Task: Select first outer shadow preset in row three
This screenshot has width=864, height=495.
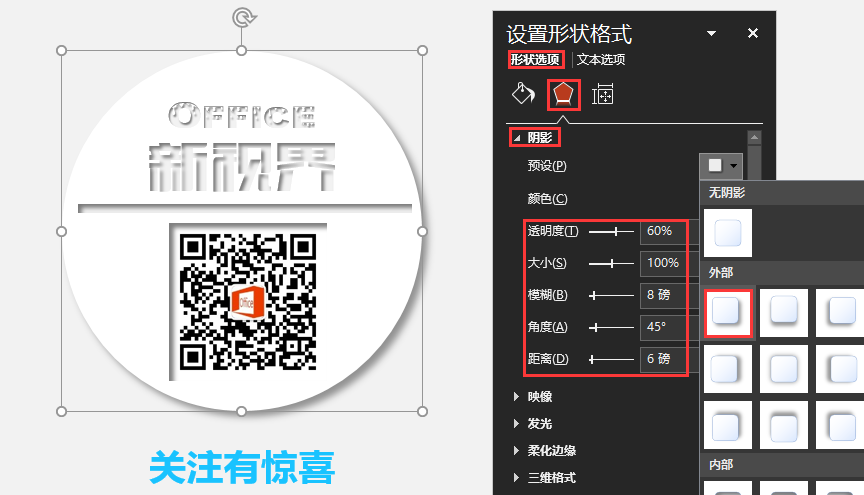Action: coord(728,425)
